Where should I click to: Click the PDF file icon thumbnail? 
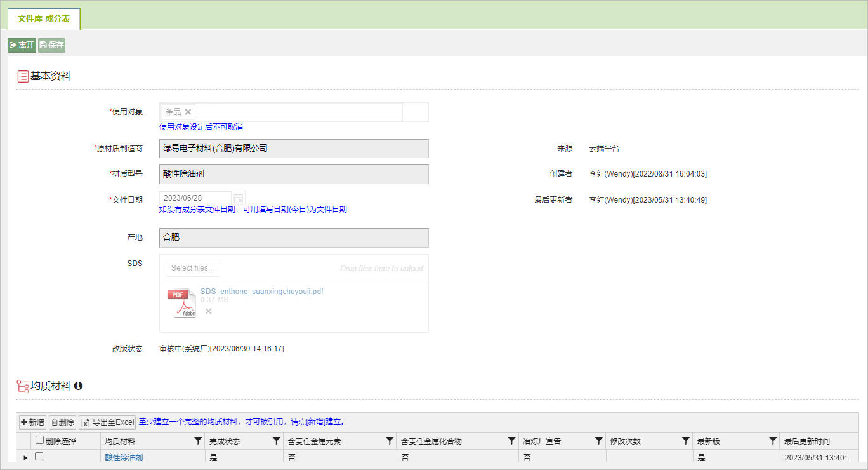pos(181,303)
